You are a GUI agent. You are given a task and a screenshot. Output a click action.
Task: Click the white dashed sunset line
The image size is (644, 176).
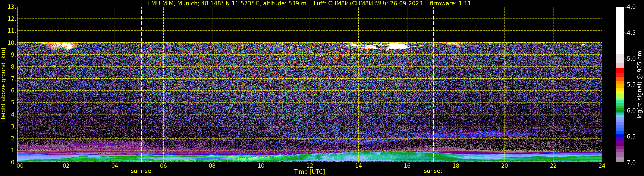[433, 85]
